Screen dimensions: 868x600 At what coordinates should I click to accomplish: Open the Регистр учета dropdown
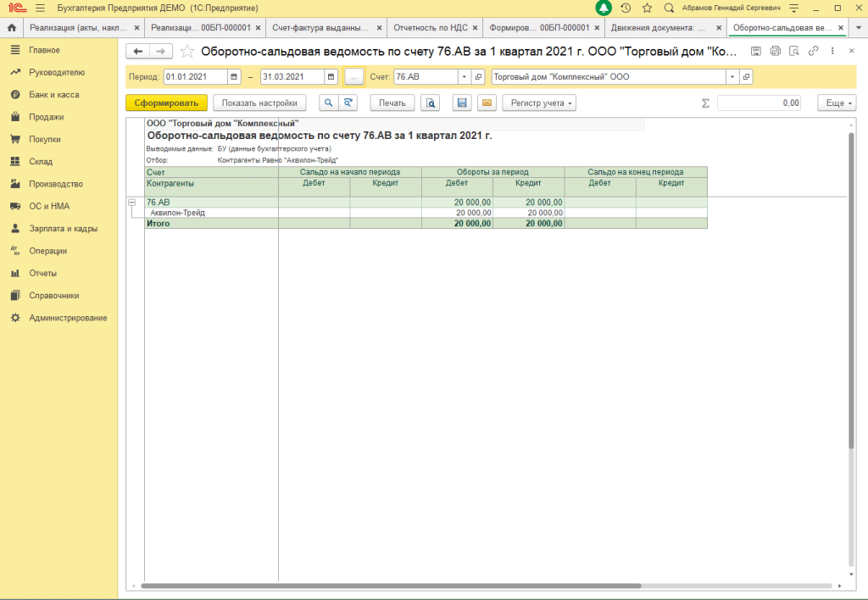coord(539,103)
